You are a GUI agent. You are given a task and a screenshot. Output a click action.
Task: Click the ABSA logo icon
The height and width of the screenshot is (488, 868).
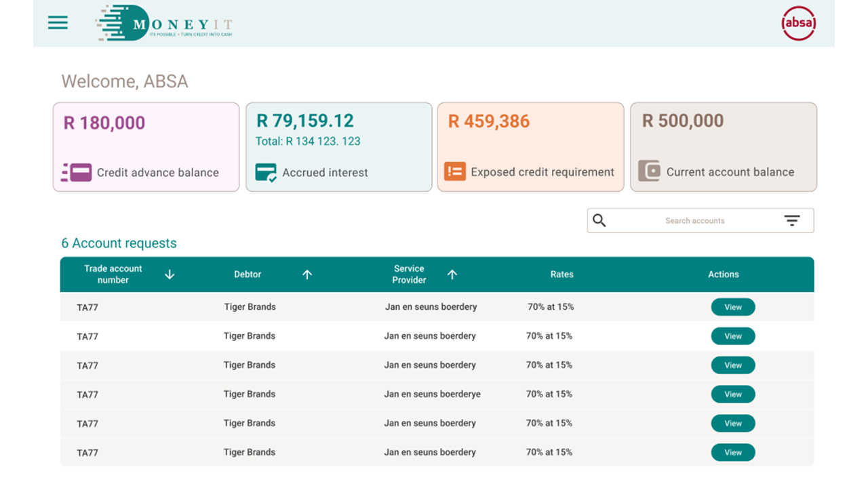798,22
